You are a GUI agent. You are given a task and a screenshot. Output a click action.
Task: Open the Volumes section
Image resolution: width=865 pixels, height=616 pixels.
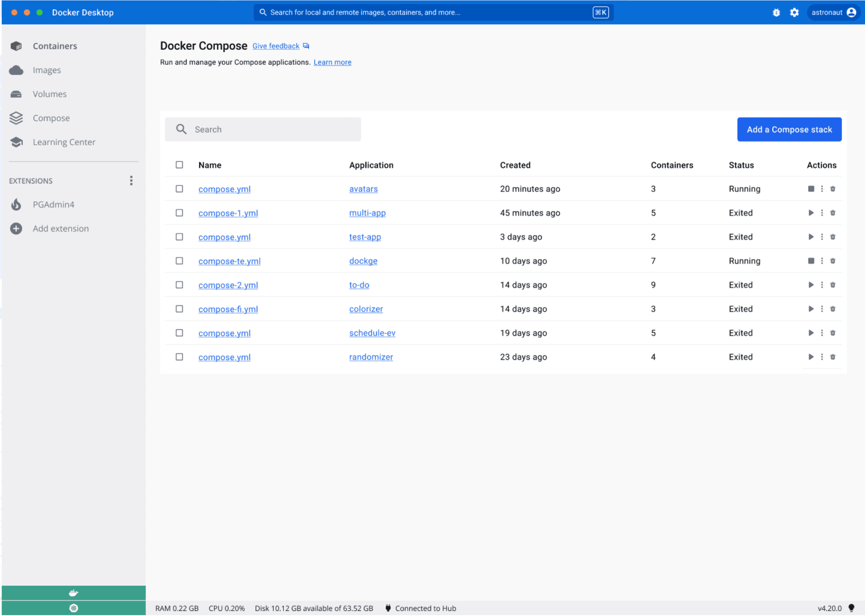point(50,94)
